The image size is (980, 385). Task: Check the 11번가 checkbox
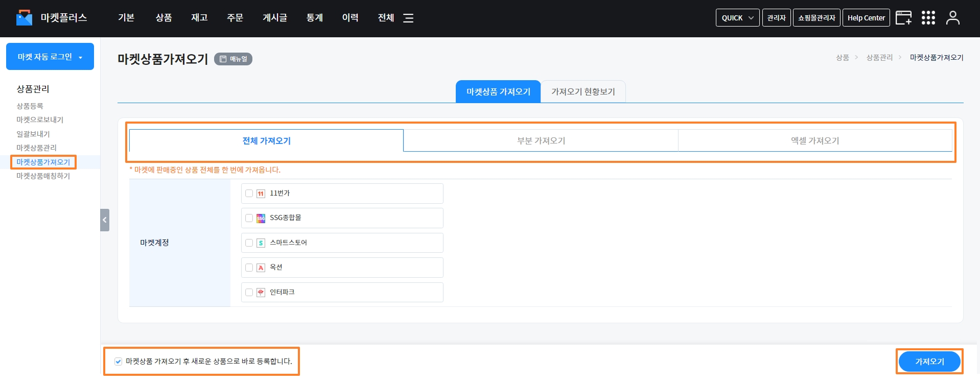pyautogui.click(x=249, y=194)
